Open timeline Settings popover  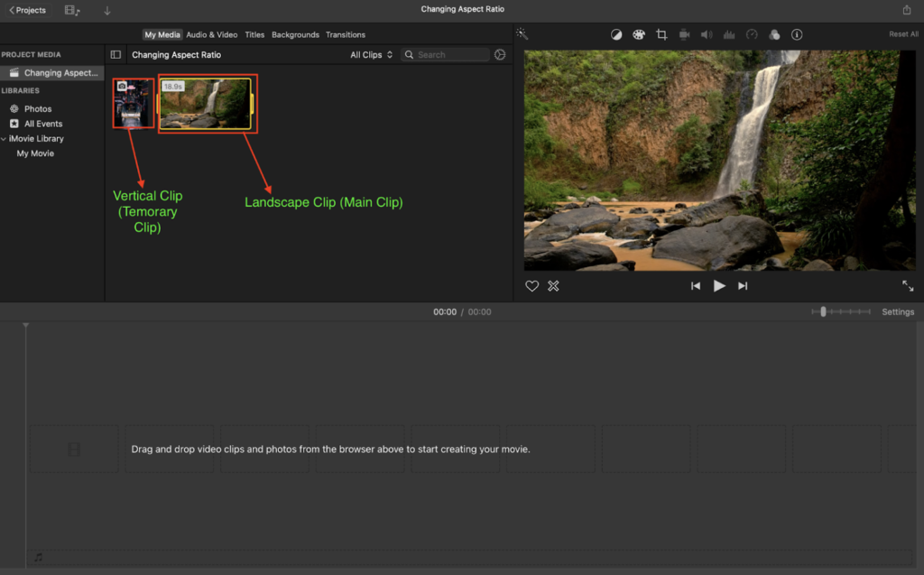tap(898, 312)
